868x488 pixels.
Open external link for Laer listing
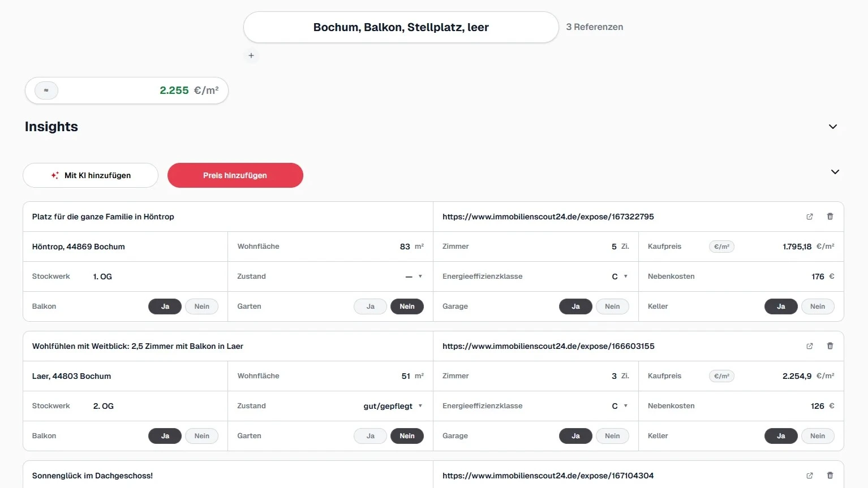click(810, 346)
